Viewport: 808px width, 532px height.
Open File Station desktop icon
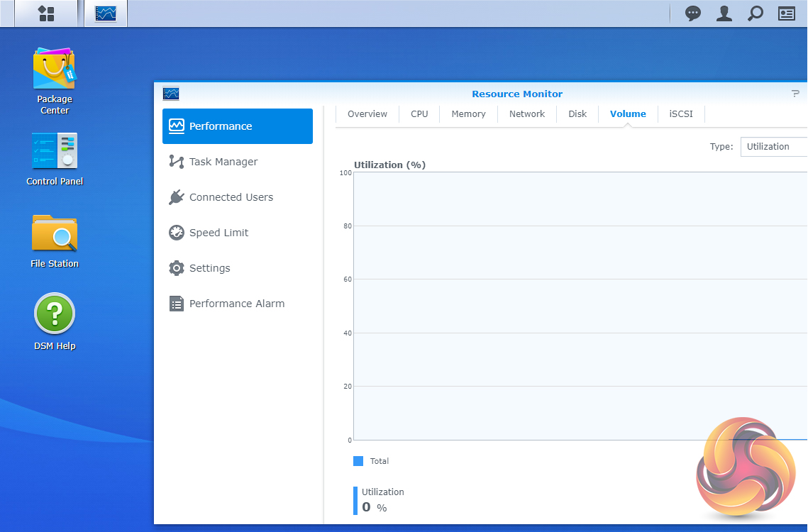pos(55,241)
